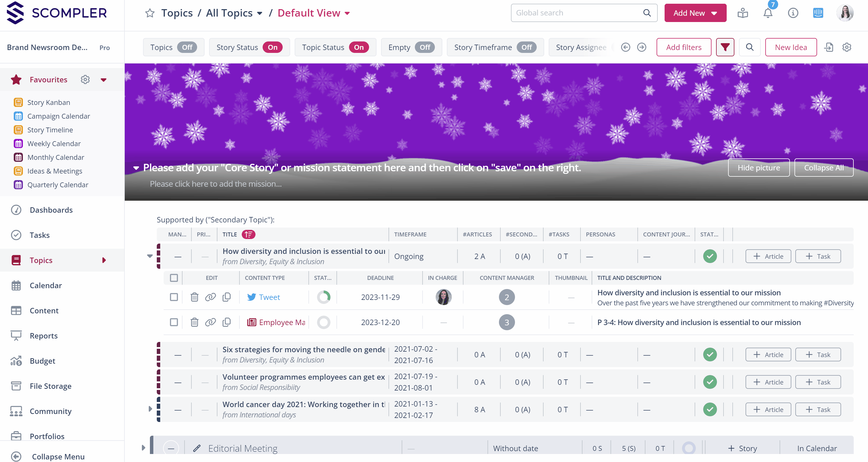Viewport: 868px width, 462px height.
Task: Expand the World cancer day 2021 row
Action: [150, 409]
